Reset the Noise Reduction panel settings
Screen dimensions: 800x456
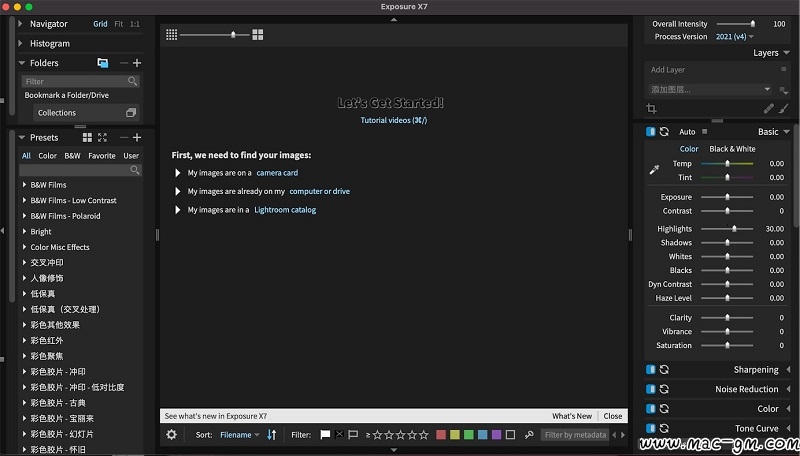(x=664, y=389)
